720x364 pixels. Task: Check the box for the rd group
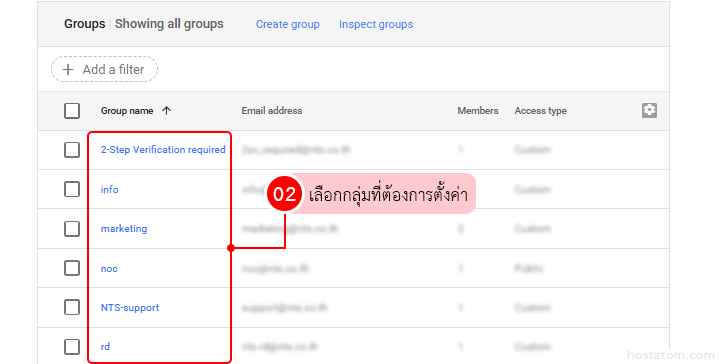(x=72, y=347)
